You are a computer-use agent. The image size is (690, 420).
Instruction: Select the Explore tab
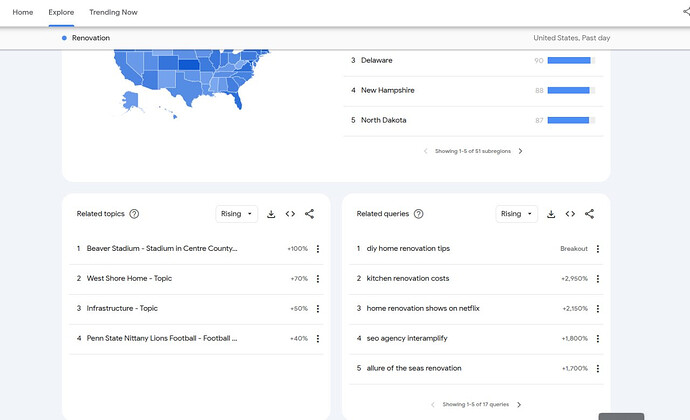pos(61,12)
